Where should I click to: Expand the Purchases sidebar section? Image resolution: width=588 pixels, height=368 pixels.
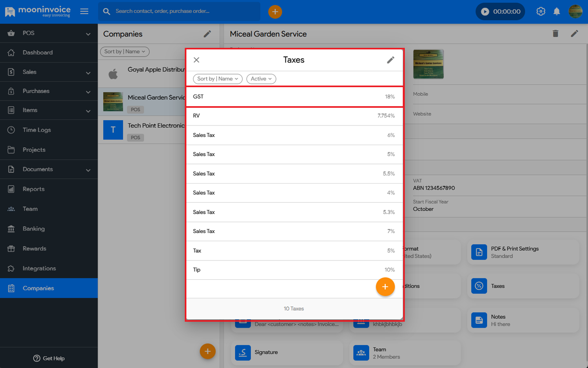pos(49,91)
